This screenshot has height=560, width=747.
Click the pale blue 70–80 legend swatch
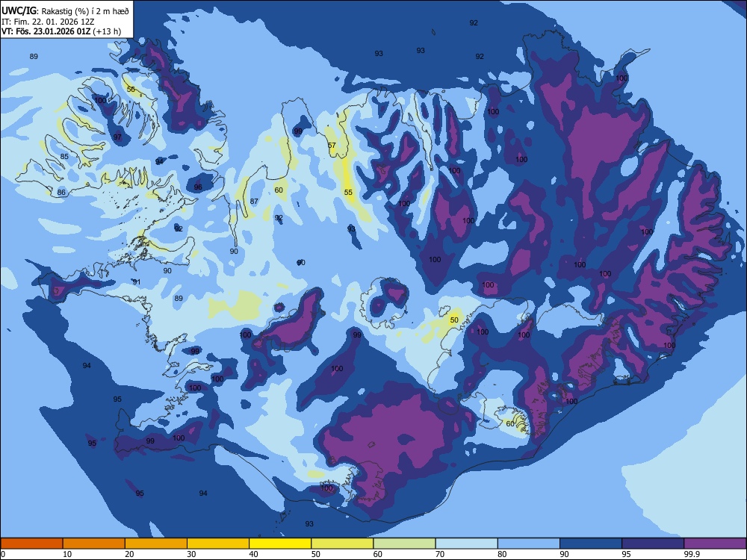(466, 544)
